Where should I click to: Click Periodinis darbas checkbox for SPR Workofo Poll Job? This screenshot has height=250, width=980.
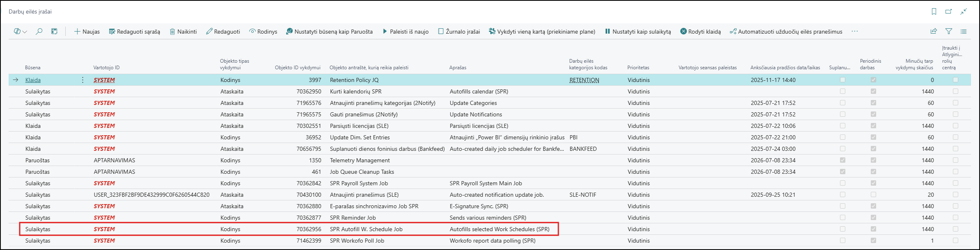click(x=873, y=241)
